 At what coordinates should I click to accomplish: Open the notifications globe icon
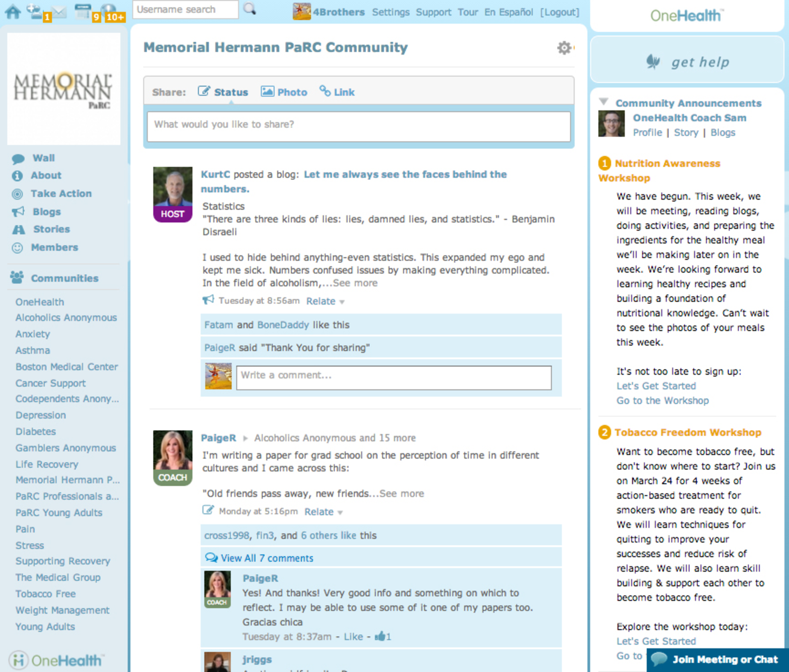108,11
